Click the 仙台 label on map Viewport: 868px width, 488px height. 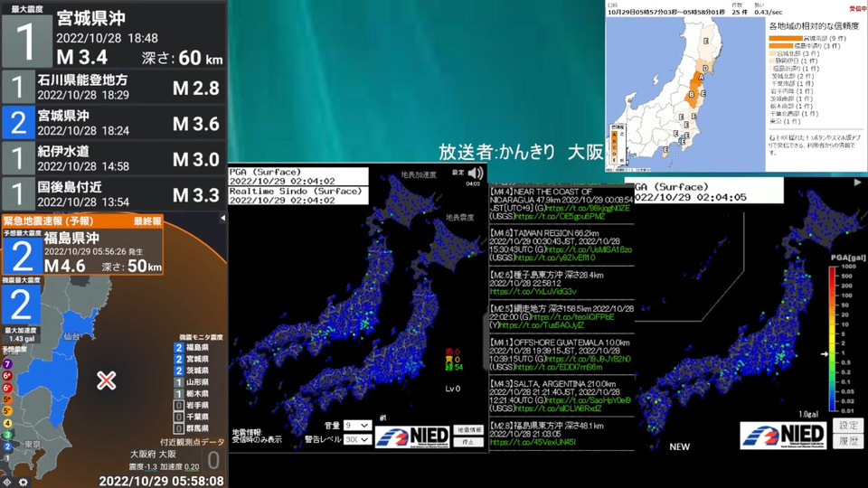71,336
